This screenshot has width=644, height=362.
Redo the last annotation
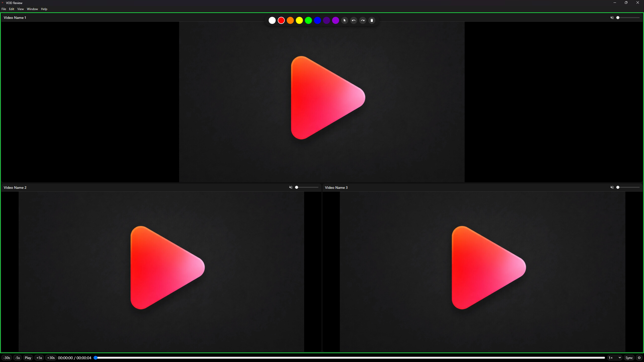click(363, 20)
